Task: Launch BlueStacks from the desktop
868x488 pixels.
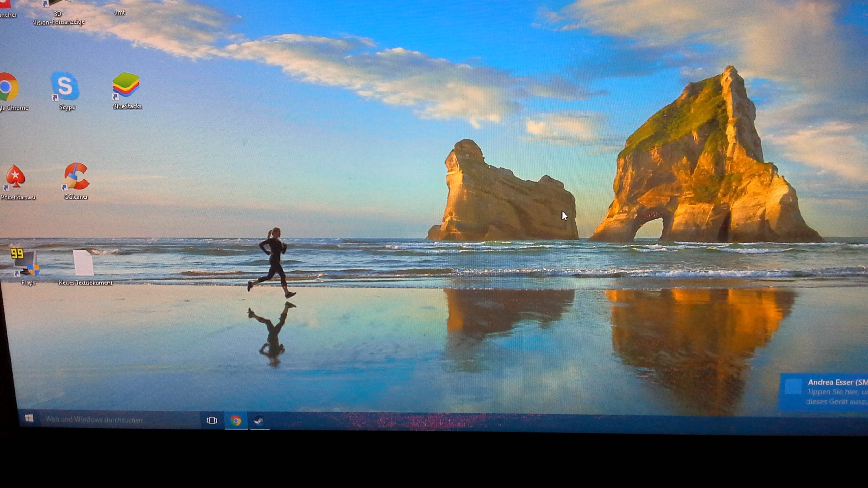Action: click(x=126, y=85)
